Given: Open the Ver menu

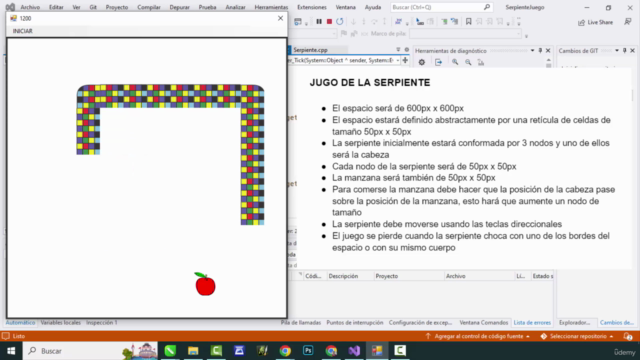Looking at the screenshot, I should click(76, 7).
